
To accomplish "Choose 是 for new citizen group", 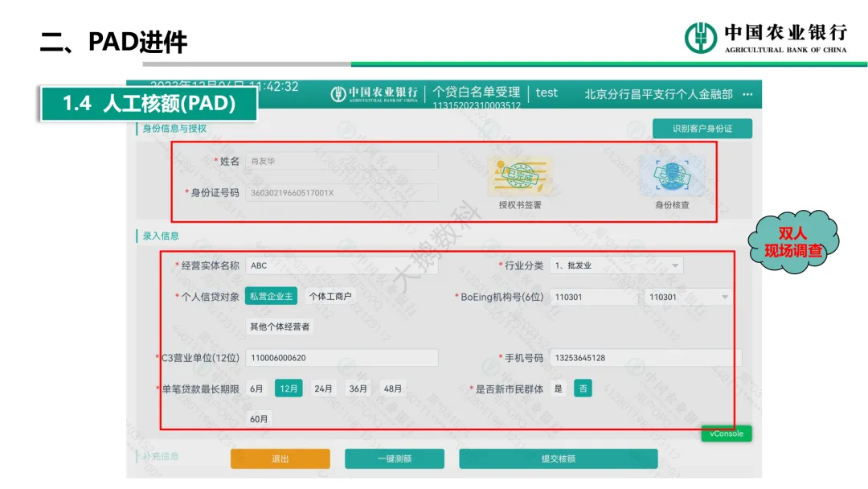I will tap(559, 388).
